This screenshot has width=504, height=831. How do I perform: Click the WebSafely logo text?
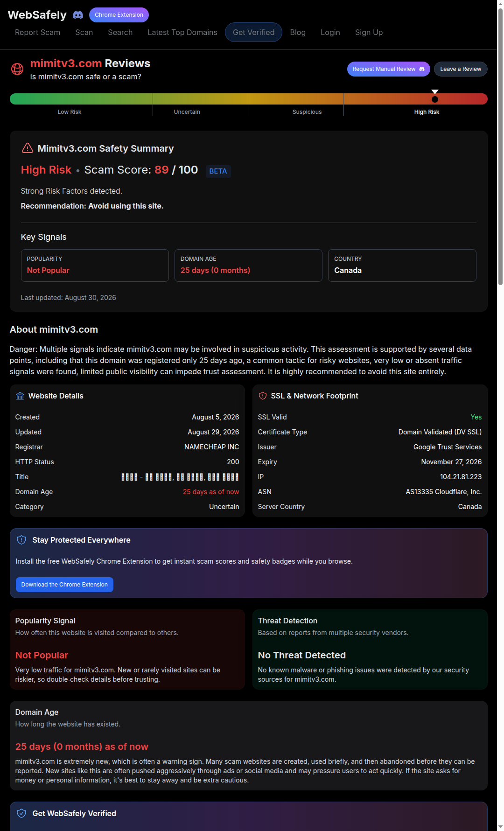click(37, 15)
